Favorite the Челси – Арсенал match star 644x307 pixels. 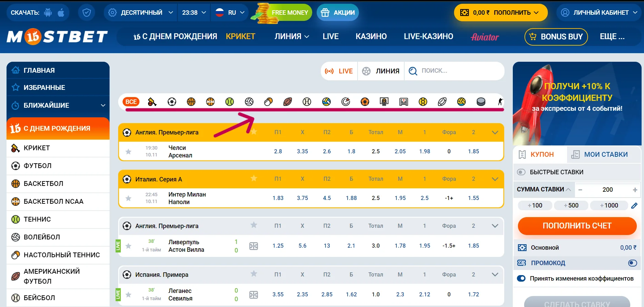click(128, 152)
